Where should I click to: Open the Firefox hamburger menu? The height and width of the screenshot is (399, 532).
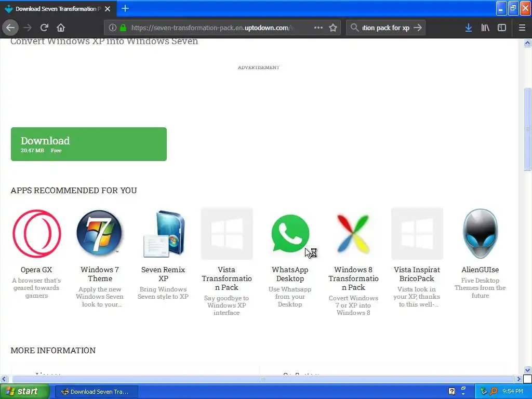[x=522, y=28]
